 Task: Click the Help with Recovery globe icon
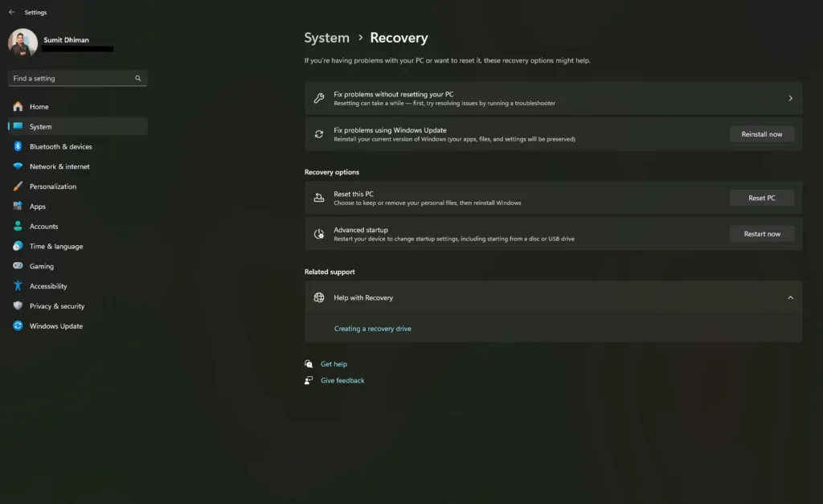318,297
